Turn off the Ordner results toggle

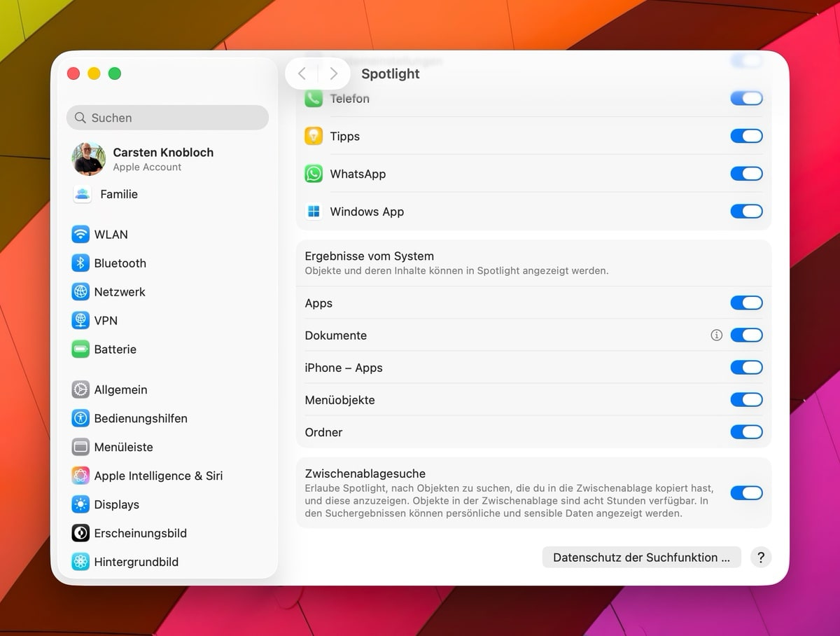tap(746, 432)
